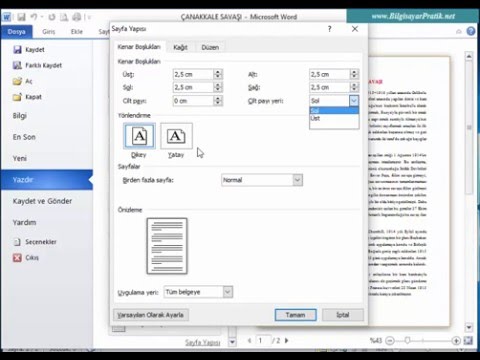The width and height of the screenshot is (480, 360).
Task: Open the Cilt payı yeri dropdown arrow
Action: coord(354,101)
